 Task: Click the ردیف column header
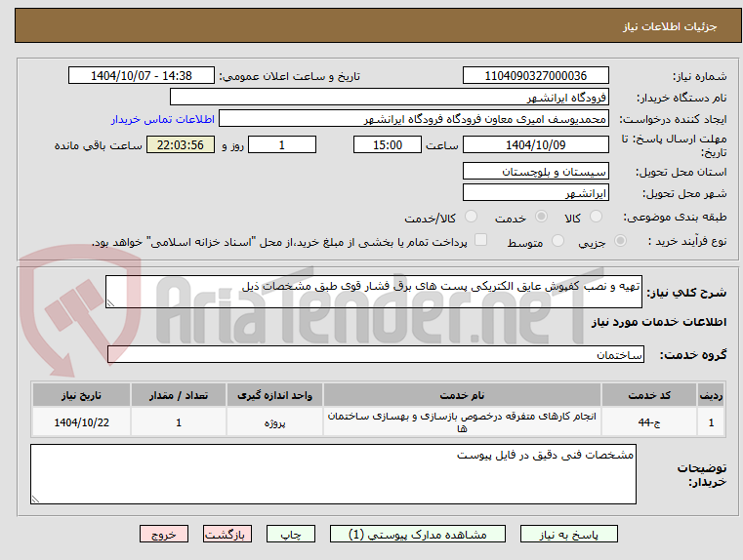point(711,395)
